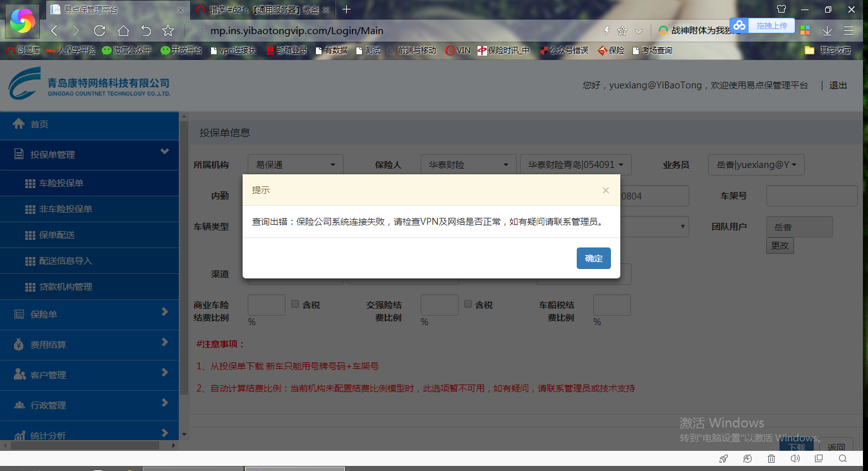Click the circular plus icon in status bar
The image size is (868, 471).
pos(747,459)
